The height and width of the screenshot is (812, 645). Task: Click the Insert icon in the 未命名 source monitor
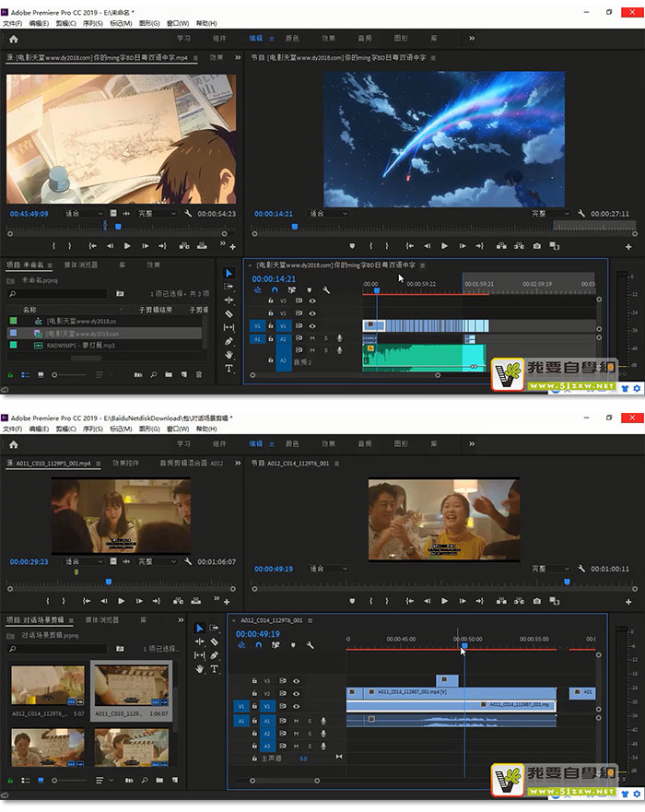[183, 246]
